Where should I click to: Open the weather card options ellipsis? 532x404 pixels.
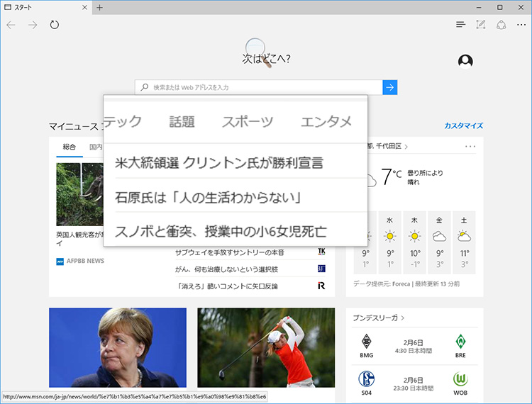tap(470, 146)
